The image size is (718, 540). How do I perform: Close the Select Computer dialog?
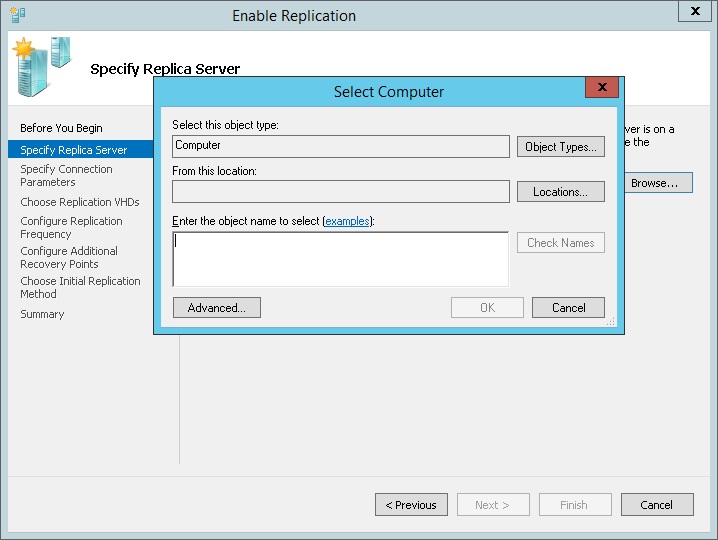[602, 87]
